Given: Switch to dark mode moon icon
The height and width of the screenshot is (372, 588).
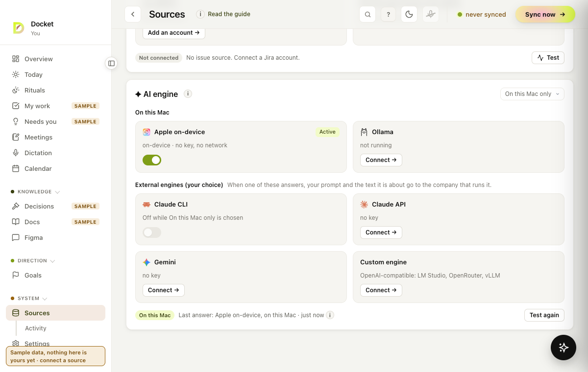Looking at the screenshot, I should pos(409,14).
